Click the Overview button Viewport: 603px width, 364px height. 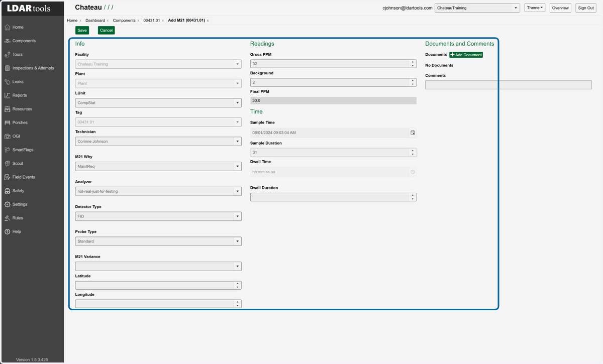pyautogui.click(x=560, y=8)
